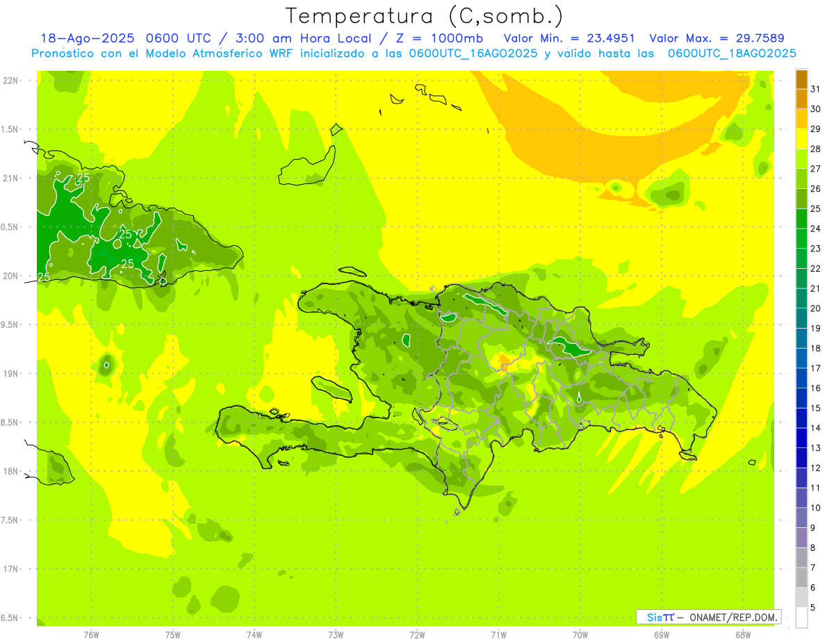Click the colorbar value "8"
The height and width of the screenshot is (644, 834).
click(x=813, y=548)
